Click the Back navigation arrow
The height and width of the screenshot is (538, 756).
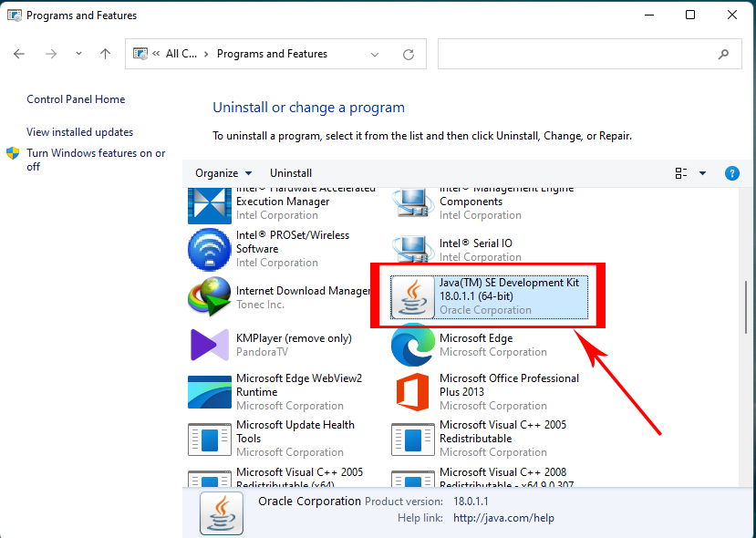coord(19,54)
